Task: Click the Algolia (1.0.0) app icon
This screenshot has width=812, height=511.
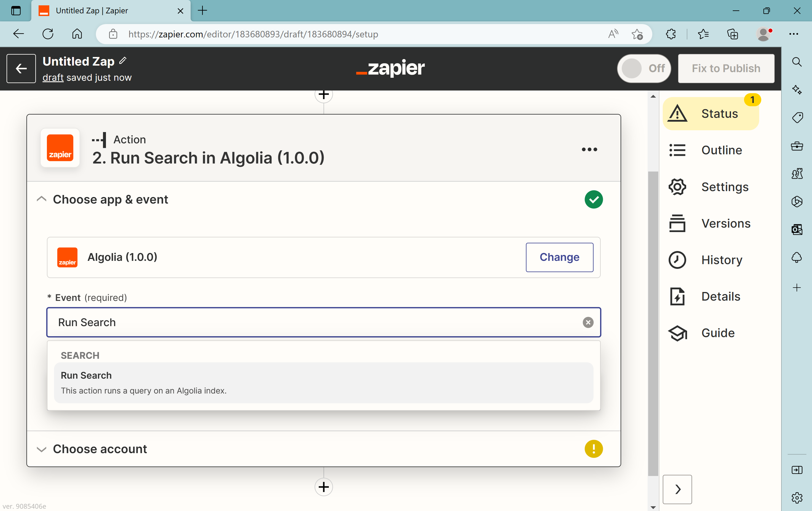Action: [x=67, y=257]
